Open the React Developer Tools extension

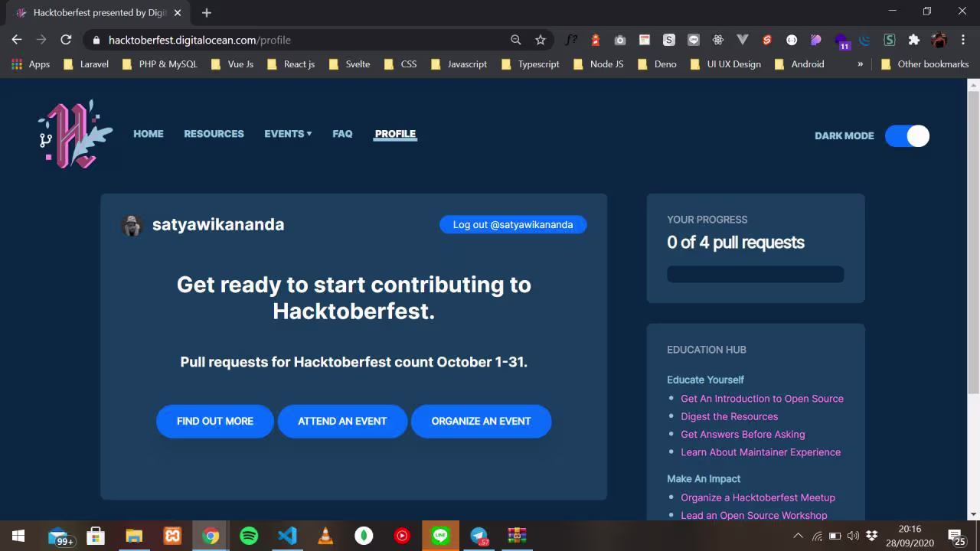718,40
